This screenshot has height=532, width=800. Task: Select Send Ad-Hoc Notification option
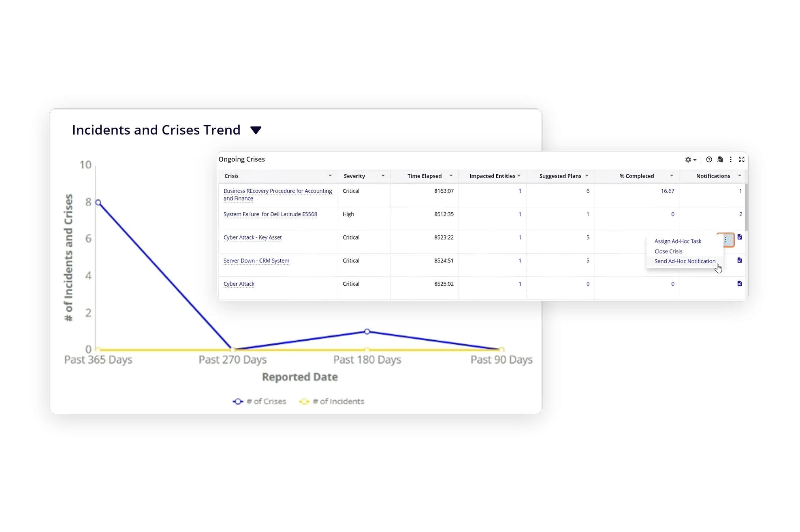click(x=685, y=261)
